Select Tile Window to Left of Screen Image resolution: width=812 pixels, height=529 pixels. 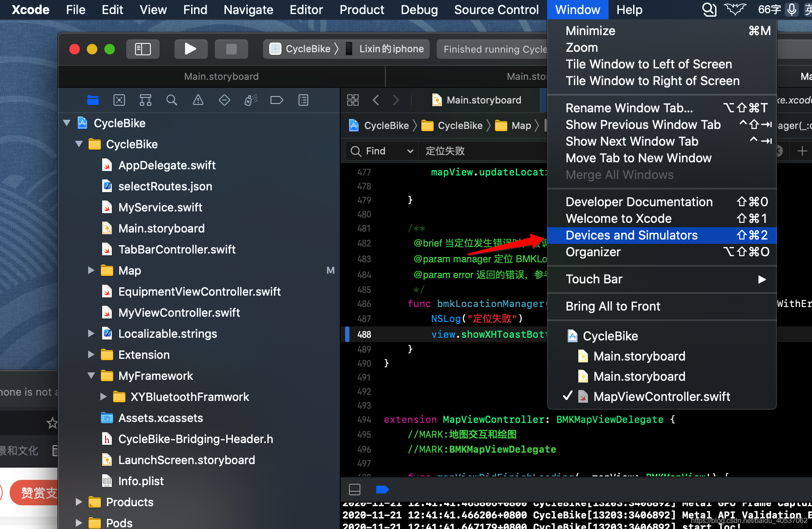click(x=662, y=64)
